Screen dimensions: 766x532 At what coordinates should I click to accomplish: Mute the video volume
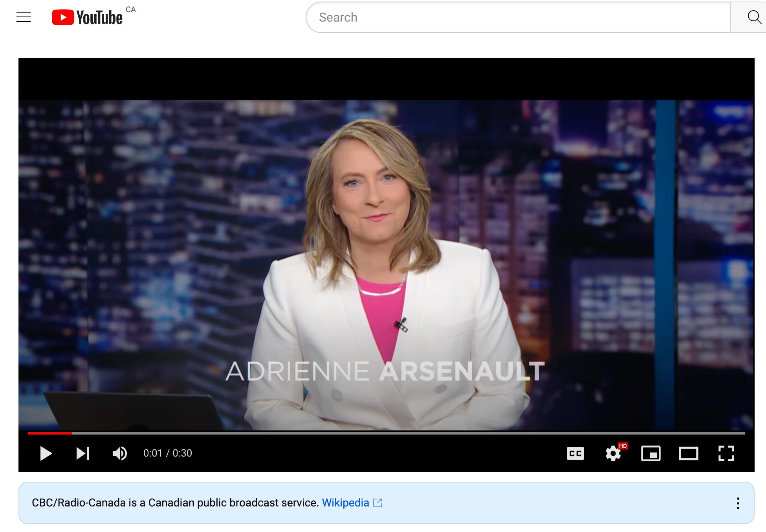[119, 453]
